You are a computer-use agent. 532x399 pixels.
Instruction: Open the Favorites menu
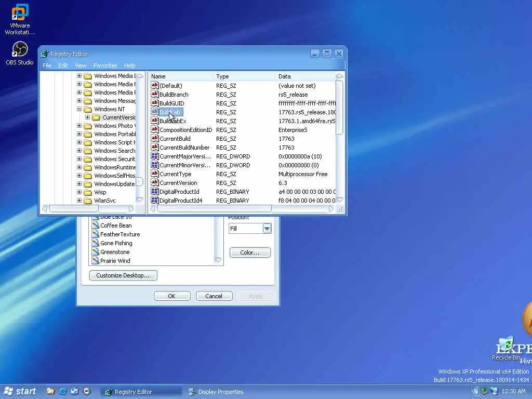(x=105, y=65)
